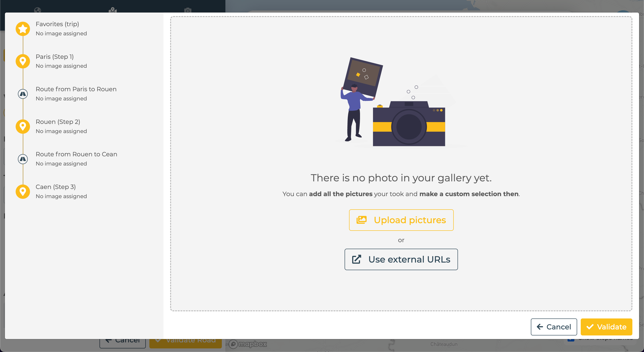This screenshot has height=352, width=644.
Task: Click the camera tab icon in header
Action: point(188,10)
